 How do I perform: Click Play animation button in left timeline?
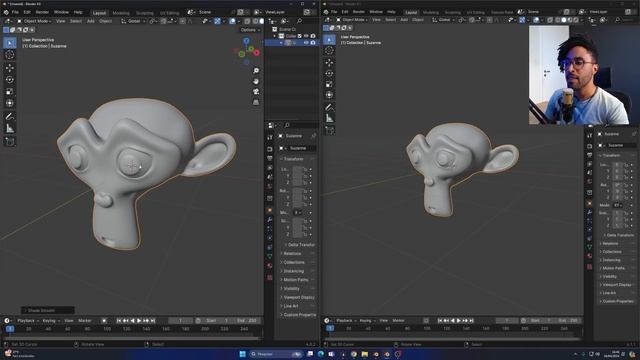[x=139, y=321]
